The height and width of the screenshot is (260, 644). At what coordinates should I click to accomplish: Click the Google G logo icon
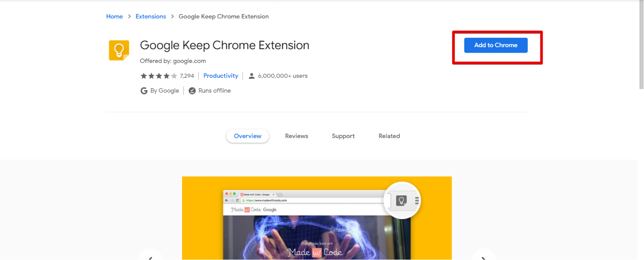coord(144,91)
